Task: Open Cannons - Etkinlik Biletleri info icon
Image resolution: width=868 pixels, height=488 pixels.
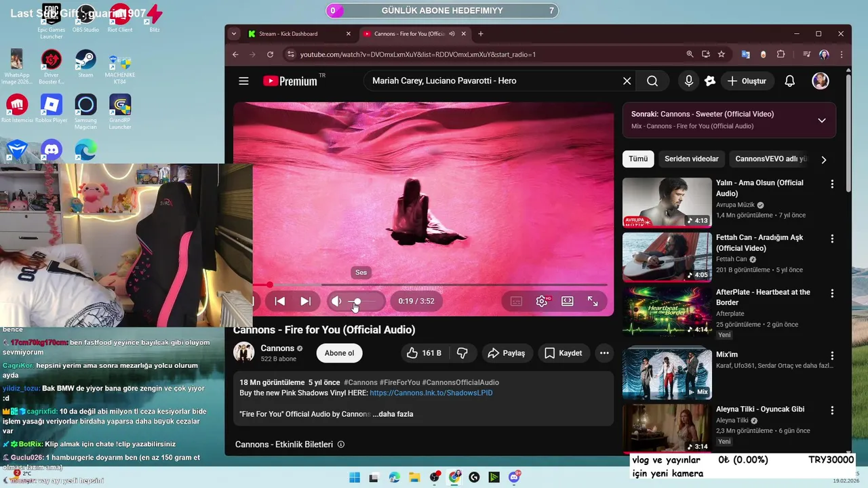Action: [341, 445]
